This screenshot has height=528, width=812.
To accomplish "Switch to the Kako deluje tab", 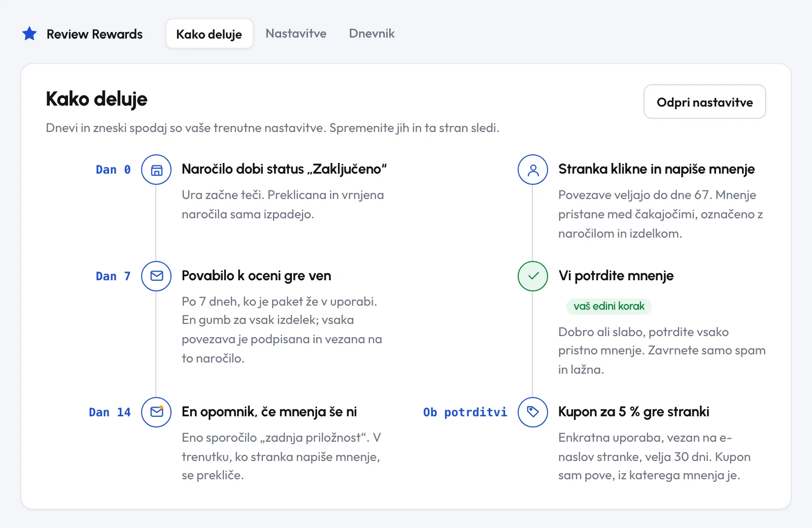I will pos(209,34).
